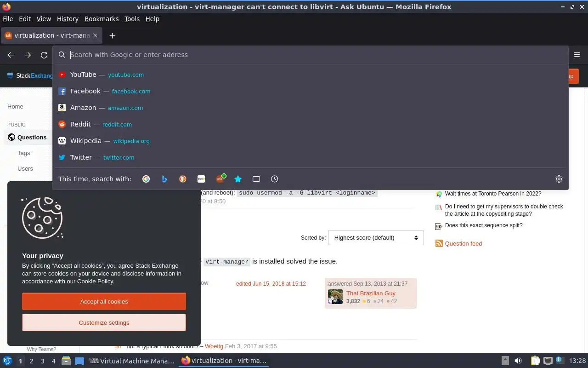Open Tags in left sidebar
The image size is (588, 368).
tap(23, 153)
